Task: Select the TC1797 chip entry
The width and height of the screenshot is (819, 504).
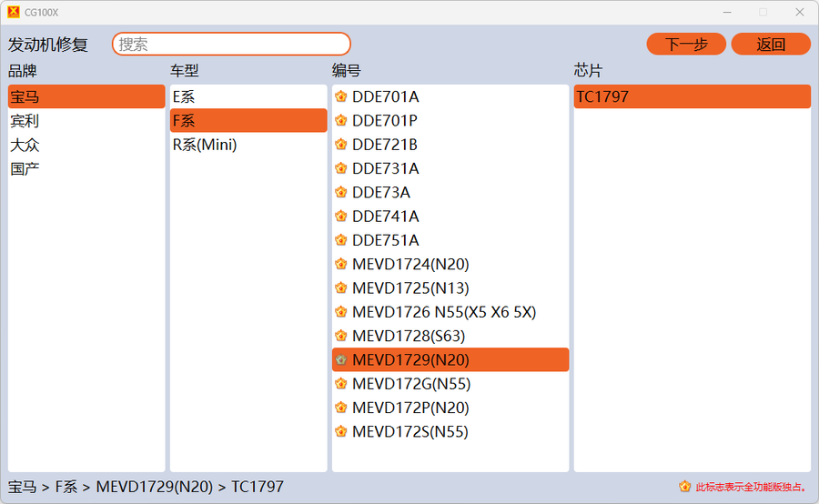Action: click(602, 96)
